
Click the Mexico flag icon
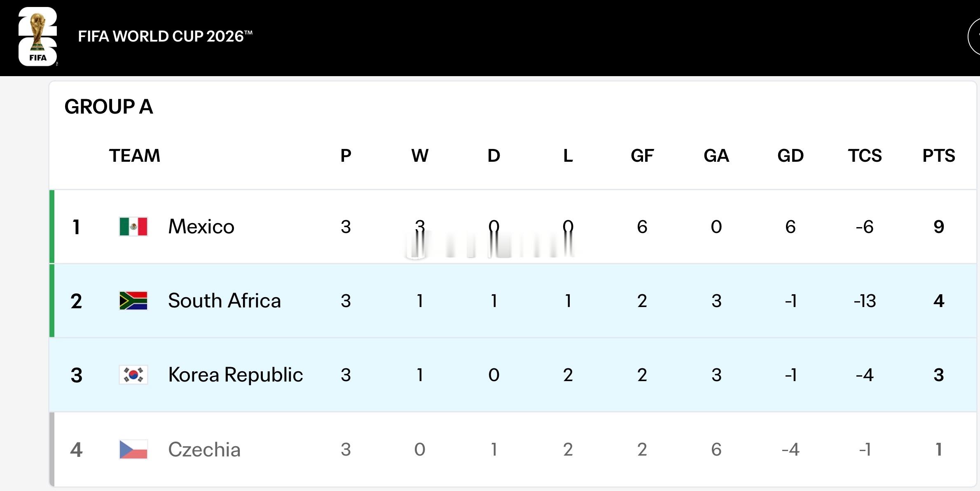pyautogui.click(x=133, y=226)
